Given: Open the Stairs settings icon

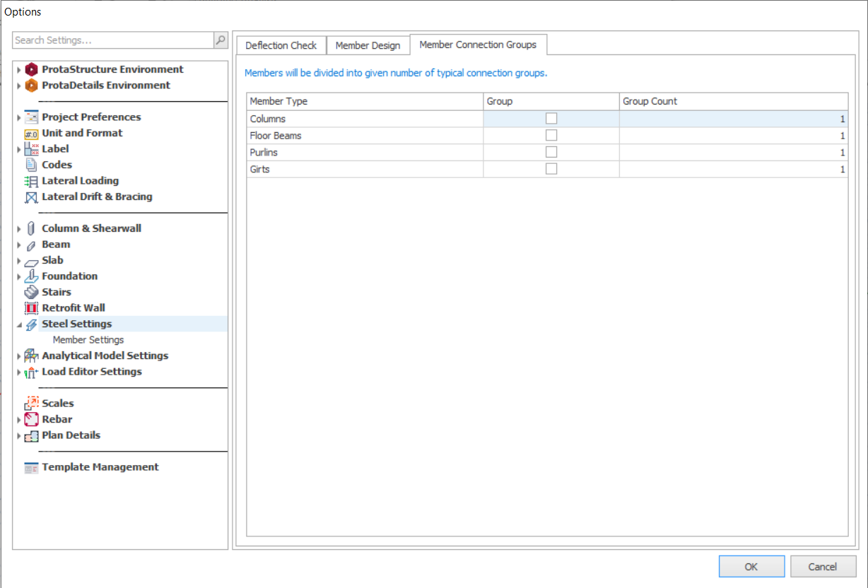Looking at the screenshot, I should [31, 292].
